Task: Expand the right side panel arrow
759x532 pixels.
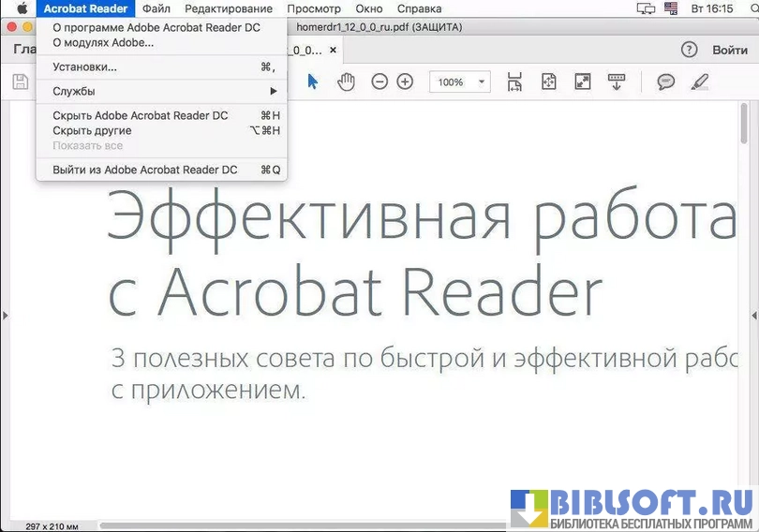Action: pyautogui.click(x=754, y=317)
